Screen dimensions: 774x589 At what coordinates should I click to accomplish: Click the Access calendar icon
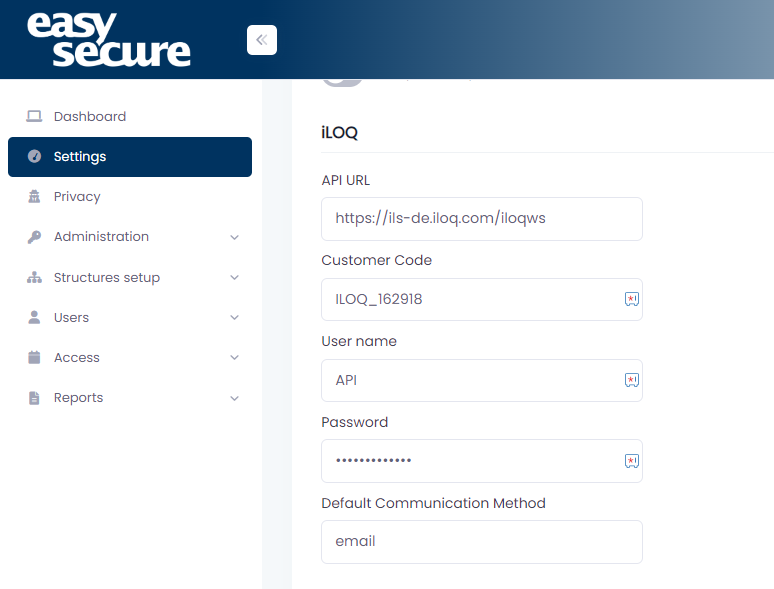[x=34, y=357]
